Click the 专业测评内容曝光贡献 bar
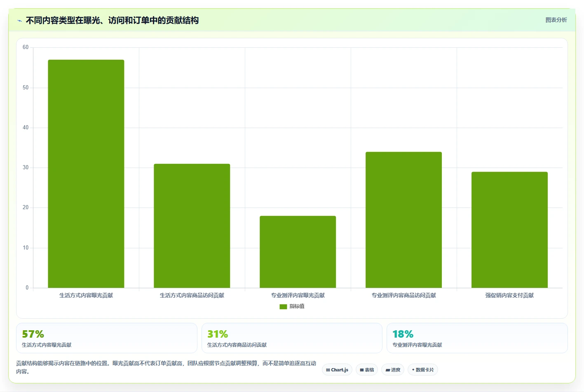This screenshot has height=392, width=584. click(x=298, y=252)
